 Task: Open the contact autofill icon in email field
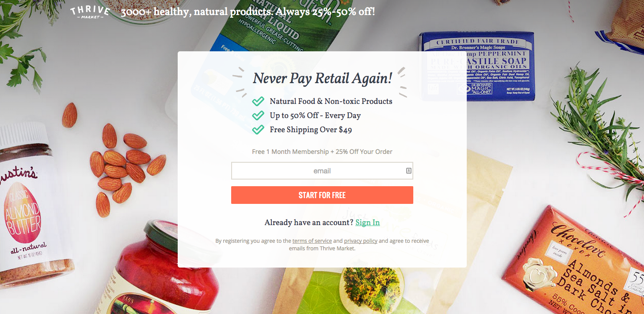tap(409, 171)
